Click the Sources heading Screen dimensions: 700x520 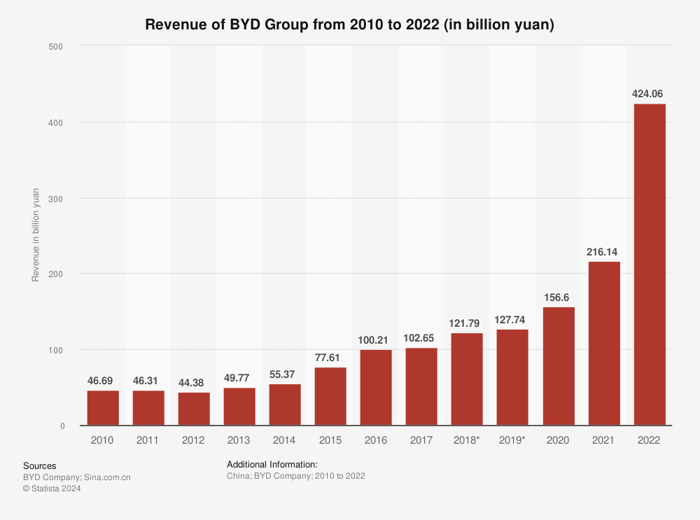coord(39,465)
